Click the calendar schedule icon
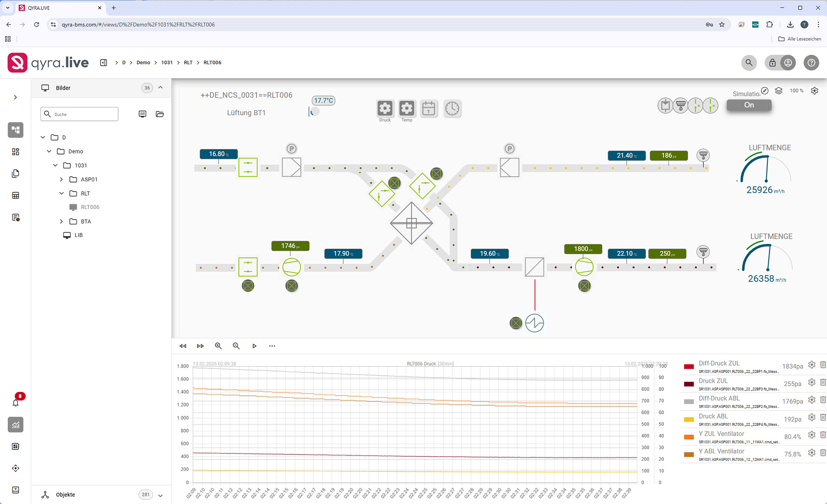This screenshot has height=504, width=827. point(429,108)
